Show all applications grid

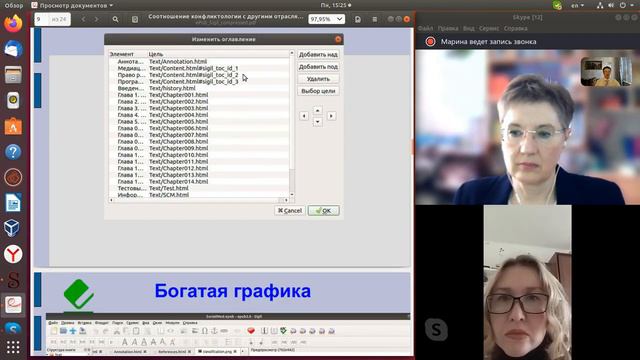click(13, 347)
